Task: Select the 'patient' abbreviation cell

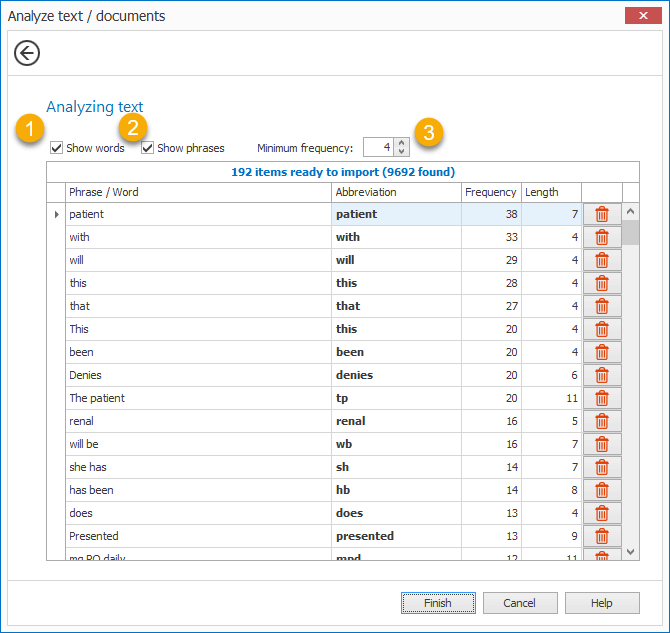Action: (x=396, y=214)
